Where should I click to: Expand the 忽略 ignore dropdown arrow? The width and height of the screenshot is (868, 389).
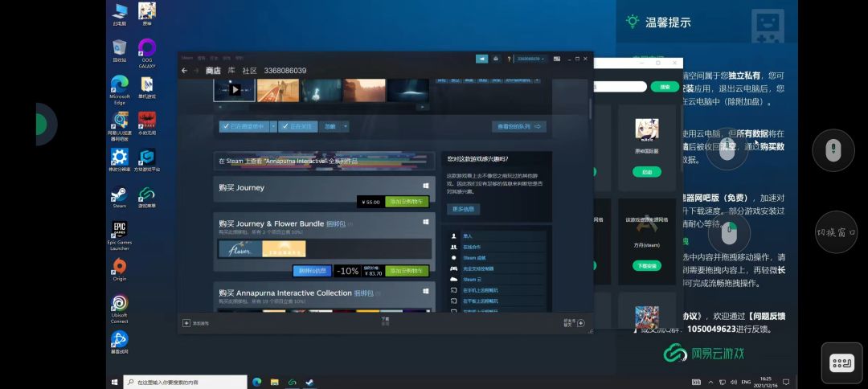pyautogui.click(x=346, y=127)
